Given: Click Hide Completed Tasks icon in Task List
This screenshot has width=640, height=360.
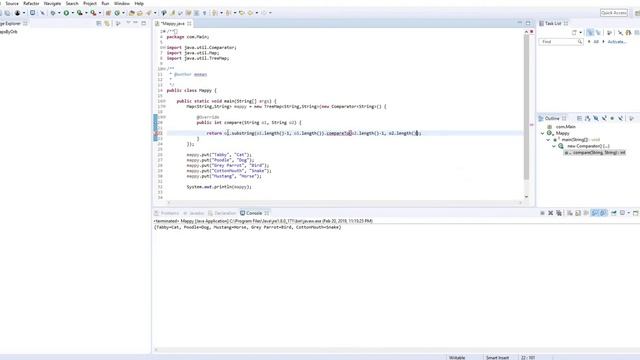Looking at the screenshot, I should [x=620, y=33].
